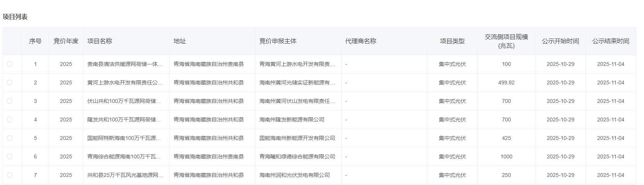Click the 公示结束时间 column header
This screenshot has height=185, width=644.
point(610,41)
